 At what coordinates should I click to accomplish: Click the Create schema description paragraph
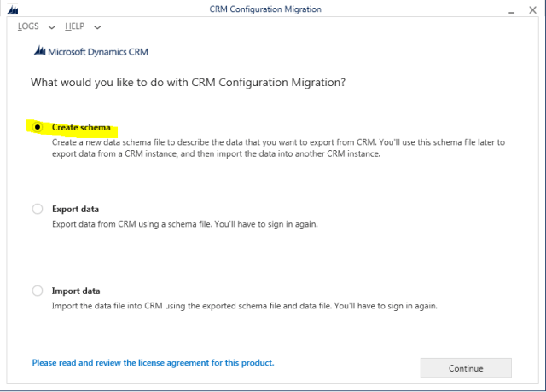point(277,148)
